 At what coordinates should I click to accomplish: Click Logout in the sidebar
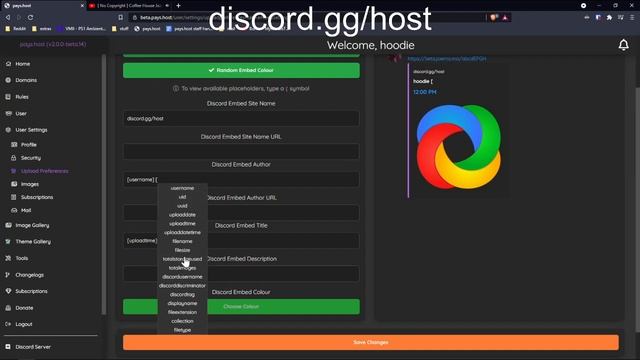(x=19, y=324)
